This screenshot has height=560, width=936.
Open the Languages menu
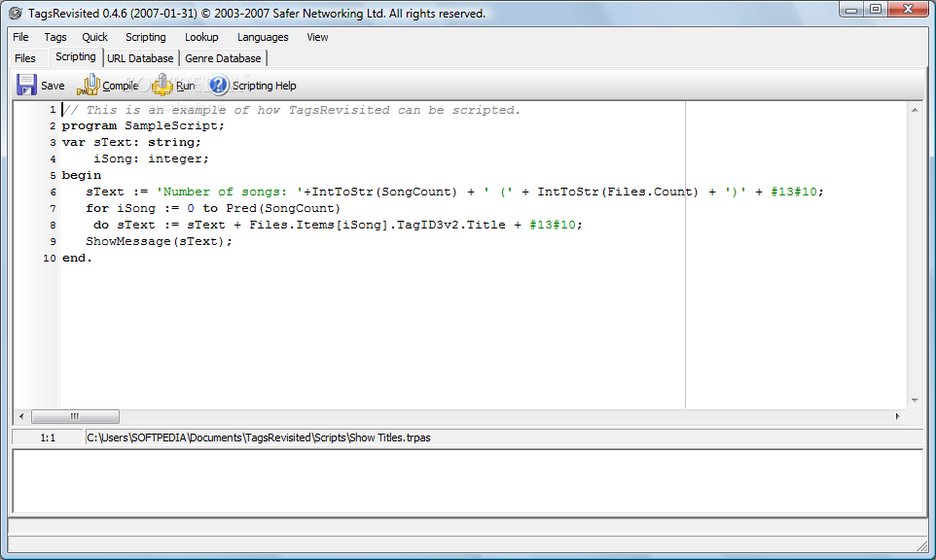click(263, 37)
